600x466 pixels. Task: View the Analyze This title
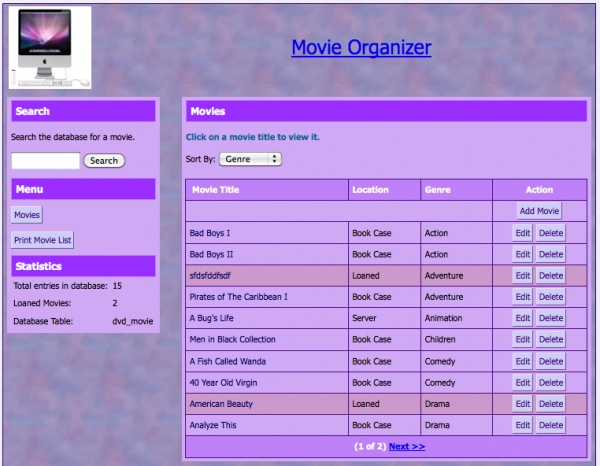[x=213, y=425]
